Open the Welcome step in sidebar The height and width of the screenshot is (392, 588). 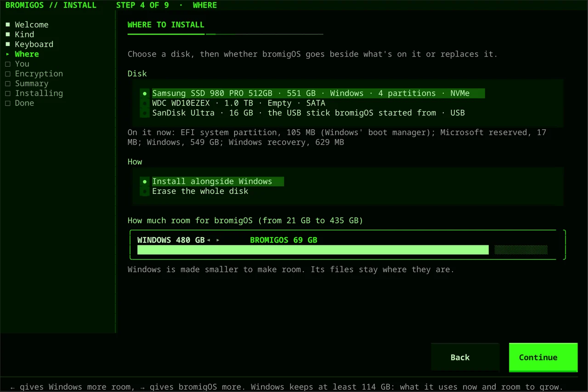click(x=27, y=25)
